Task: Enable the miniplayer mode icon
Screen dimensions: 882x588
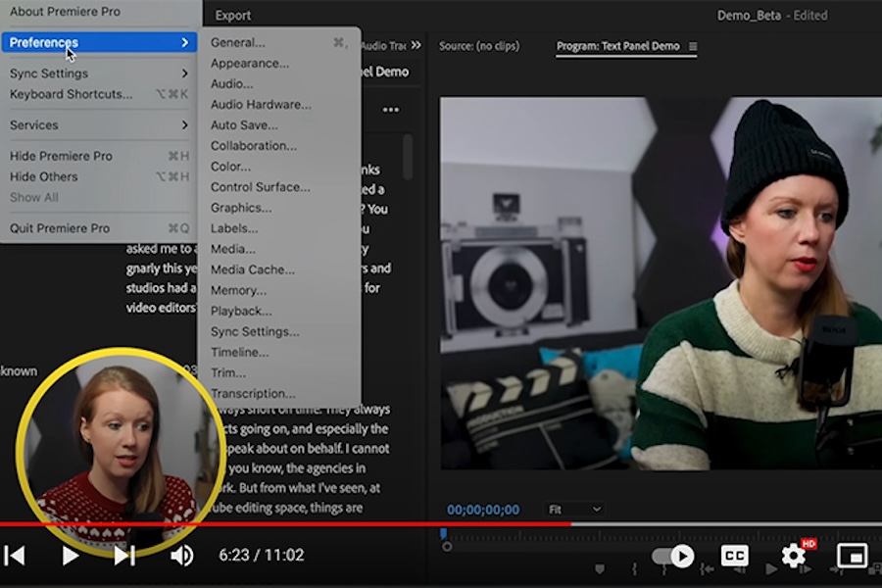Action: pos(852,556)
